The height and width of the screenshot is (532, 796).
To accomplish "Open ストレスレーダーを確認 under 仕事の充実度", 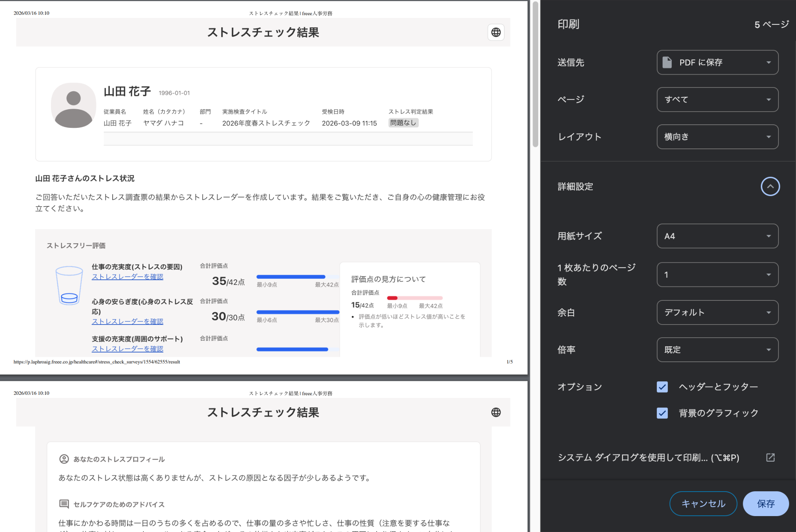I will [x=127, y=277].
